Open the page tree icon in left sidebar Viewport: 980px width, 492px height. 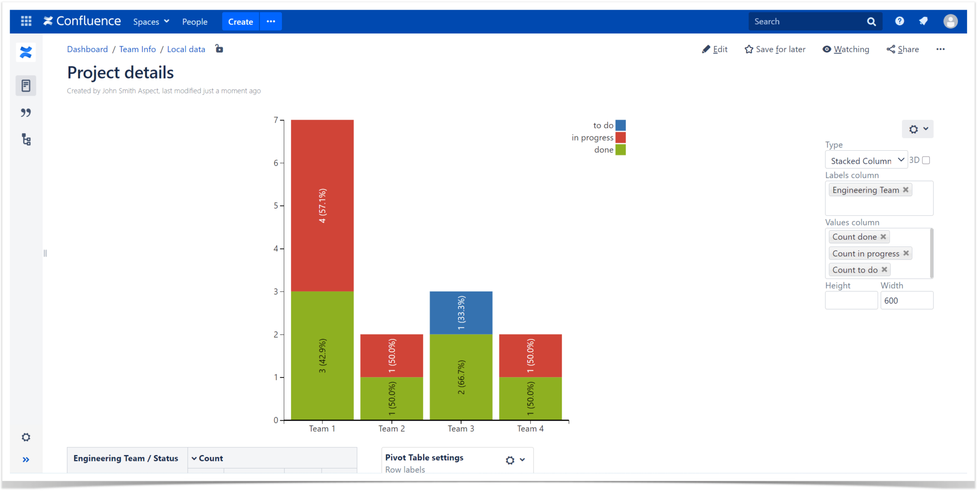coord(26,140)
